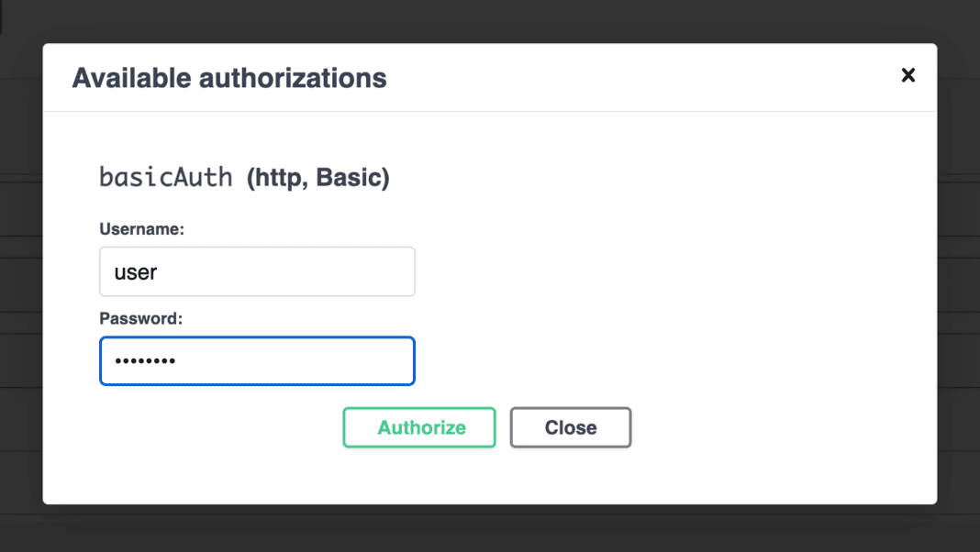Screen dimensions: 980x552
Task: Click the blue-highlighted password border
Action: pos(257,338)
